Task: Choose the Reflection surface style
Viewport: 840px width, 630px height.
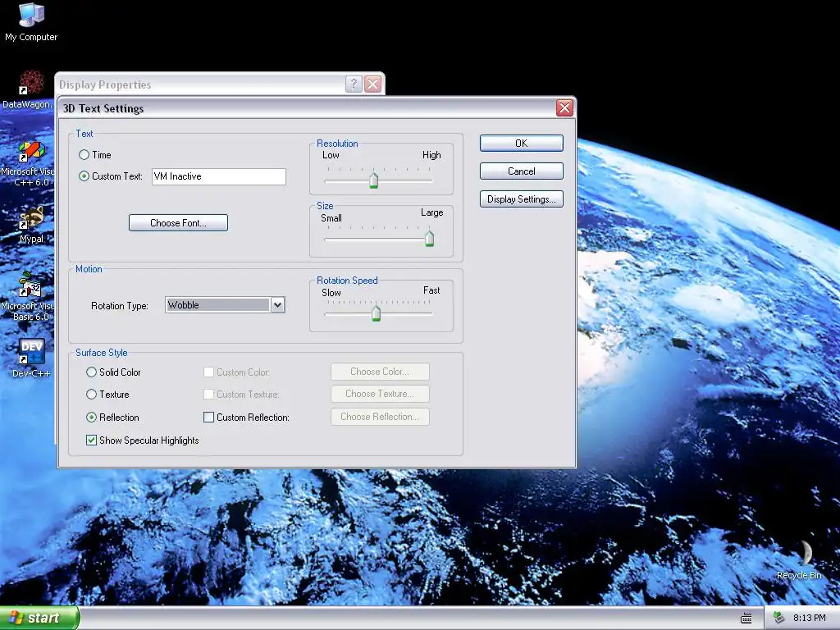Action: (x=92, y=418)
